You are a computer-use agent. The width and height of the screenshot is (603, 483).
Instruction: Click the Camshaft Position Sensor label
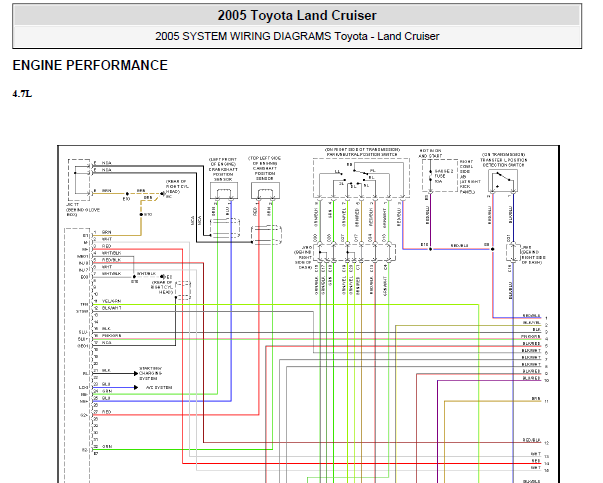pos(265,168)
